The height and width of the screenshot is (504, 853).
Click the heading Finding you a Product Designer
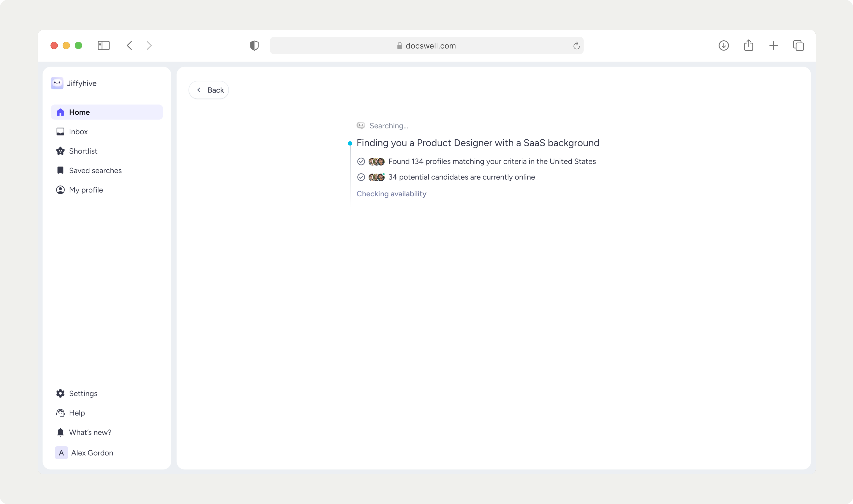[478, 143]
